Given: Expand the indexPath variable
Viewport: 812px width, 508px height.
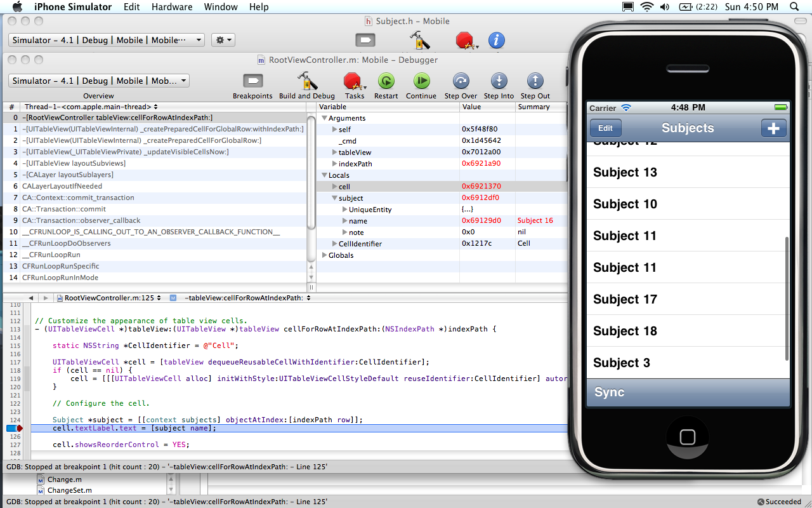Looking at the screenshot, I should (334, 164).
